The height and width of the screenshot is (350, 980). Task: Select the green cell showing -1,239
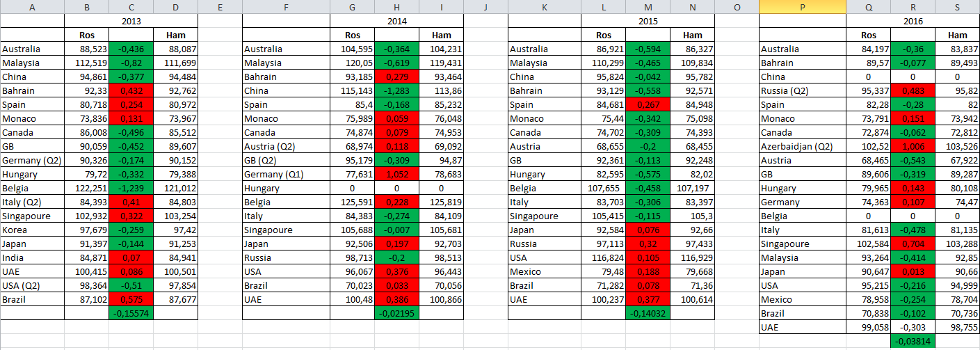(131, 188)
